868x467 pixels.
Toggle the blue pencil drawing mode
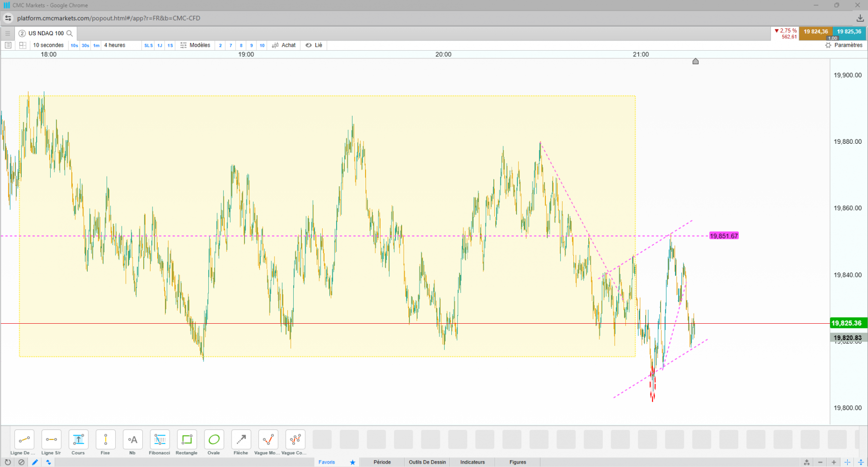(35, 462)
